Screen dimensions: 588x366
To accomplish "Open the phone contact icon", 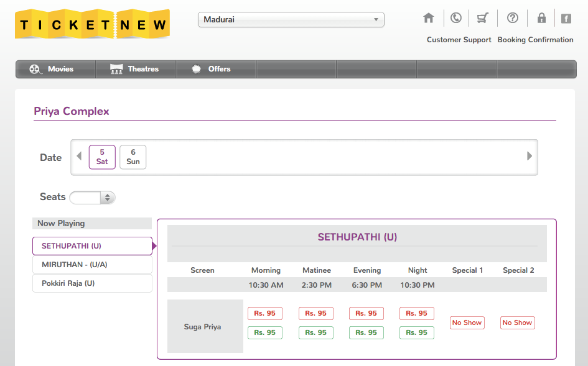I will click(x=456, y=18).
